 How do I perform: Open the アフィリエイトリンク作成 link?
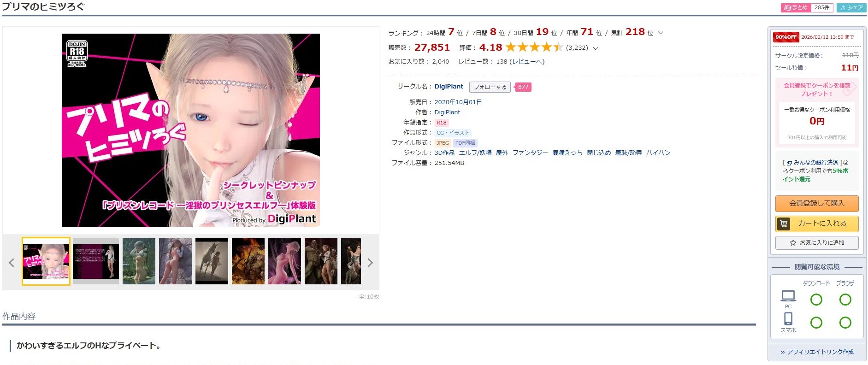816,352
